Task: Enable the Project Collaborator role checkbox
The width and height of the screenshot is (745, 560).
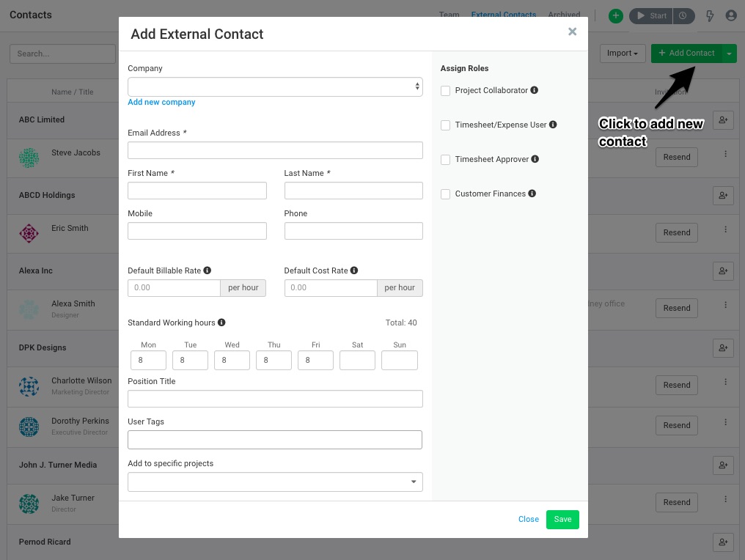Action: tap(445, 90)
